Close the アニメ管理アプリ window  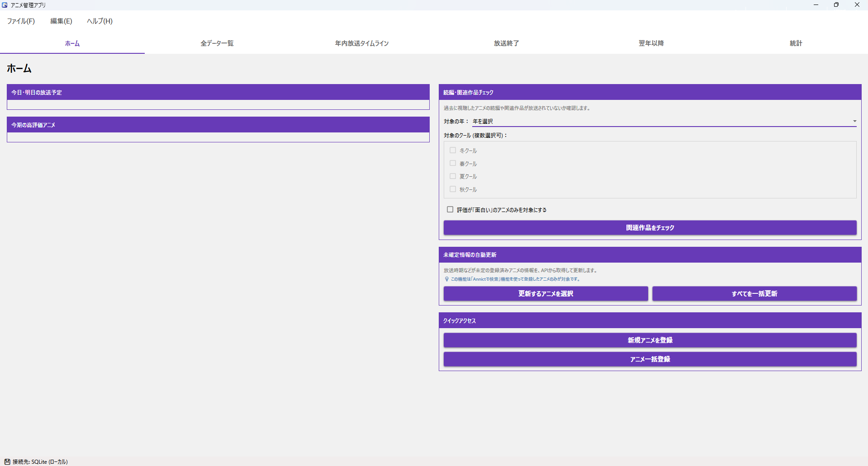(x=857, y=5)
